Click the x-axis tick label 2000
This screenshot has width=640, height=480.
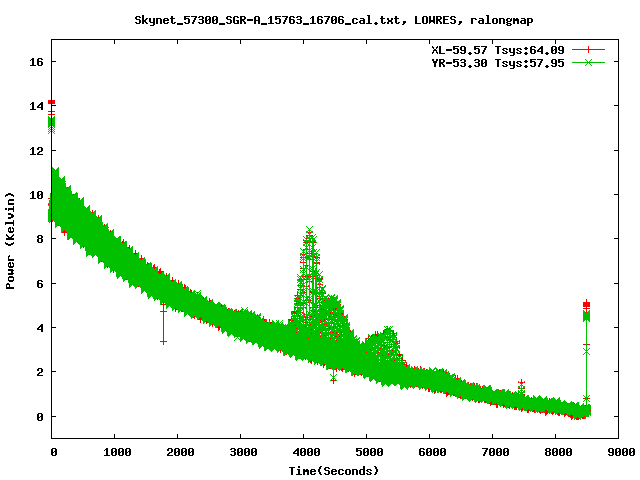click(180, 452)
